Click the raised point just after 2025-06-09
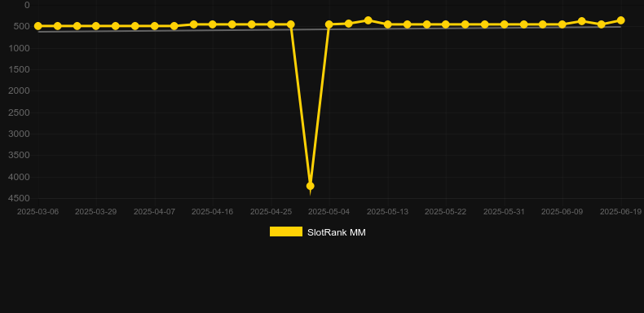The width and height of the screenshot is (644, 313). click(581, 21)
